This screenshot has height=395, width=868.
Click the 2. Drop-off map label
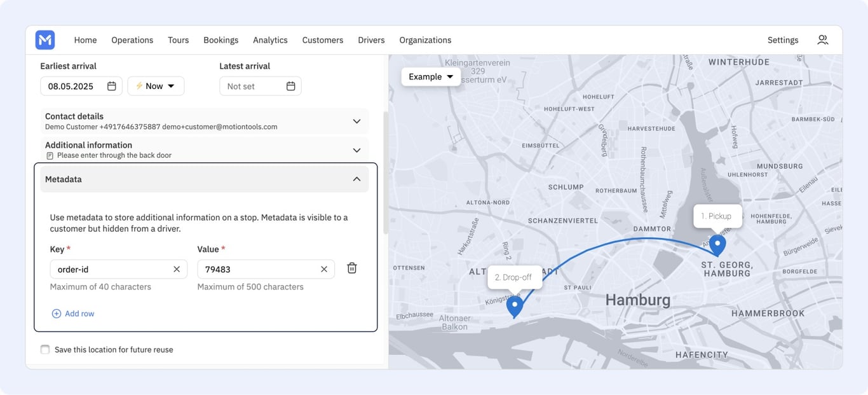pyautogui.click(x=515, y=277)
